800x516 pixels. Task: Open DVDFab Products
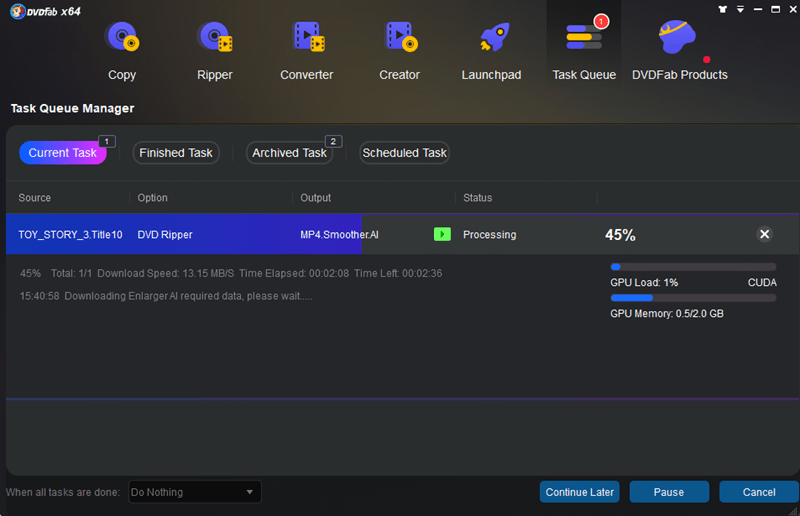coord(680,51)
